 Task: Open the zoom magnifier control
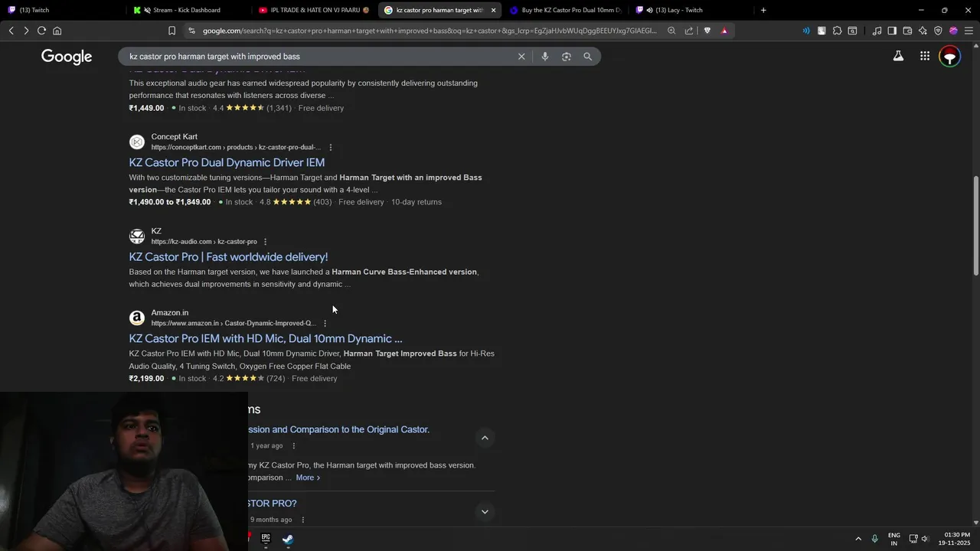click(671, 31)
